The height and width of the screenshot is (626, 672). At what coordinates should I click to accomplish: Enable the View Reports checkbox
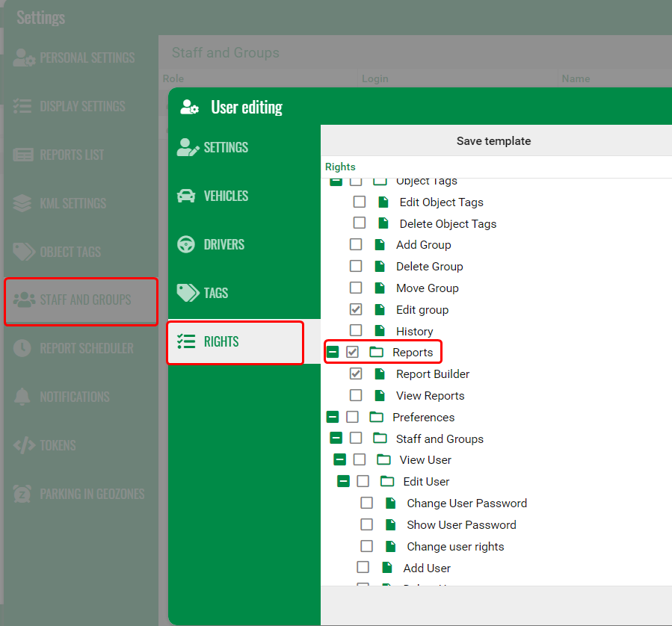(356, 395)
